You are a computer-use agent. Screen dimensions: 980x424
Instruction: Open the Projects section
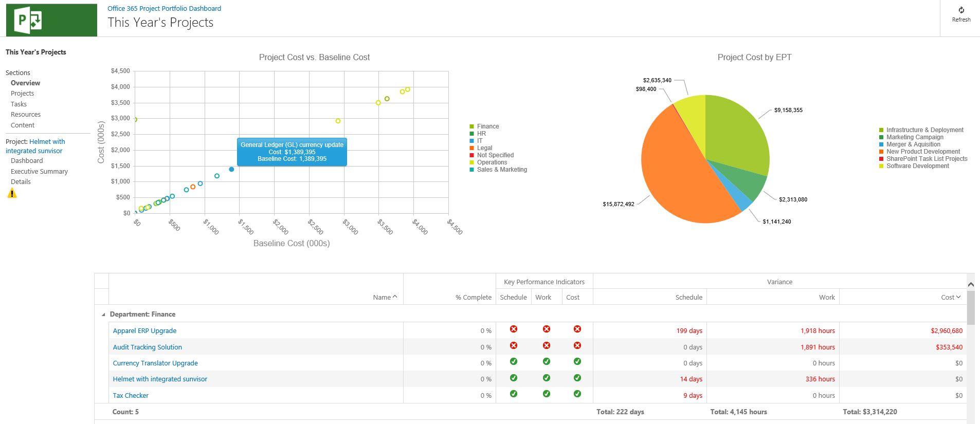click(x=22, y=93)
